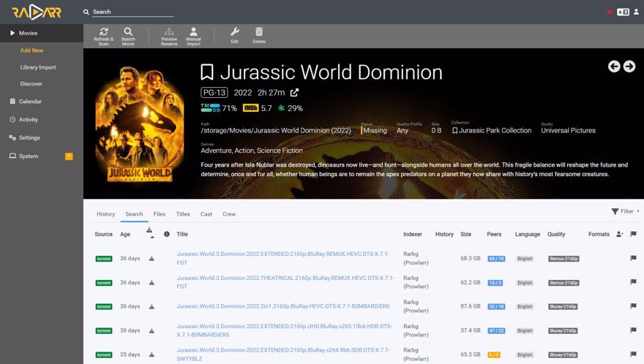Click flag icon on 68.3 GB row
Image resolution: width=644 pixels, height=364 pixels.
(633, 258)
